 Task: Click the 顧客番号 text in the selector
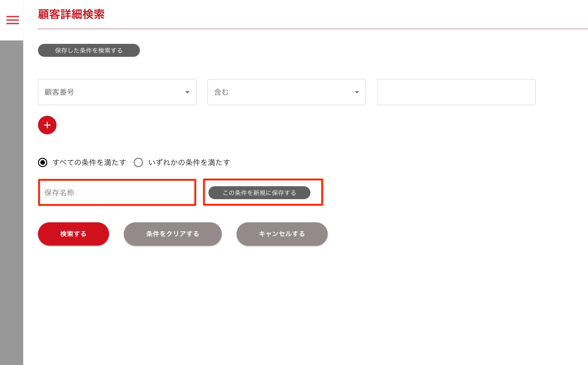[x=59, y=92]
